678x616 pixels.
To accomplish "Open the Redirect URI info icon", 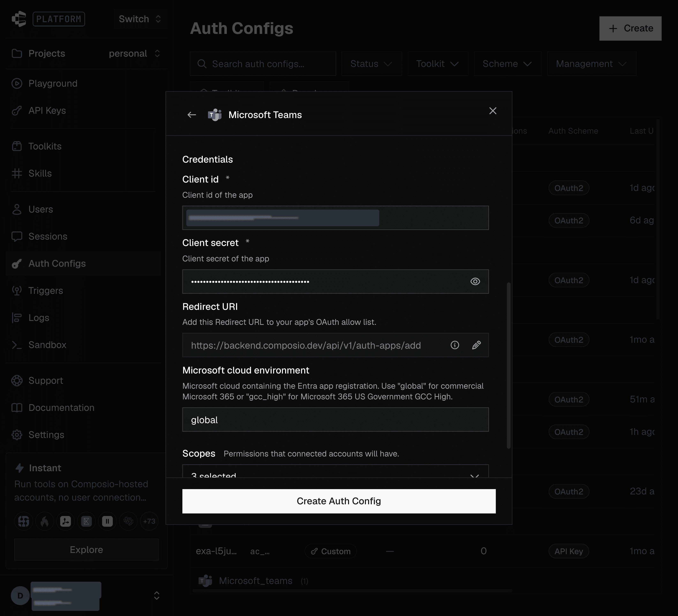I will tap(455, 345).
